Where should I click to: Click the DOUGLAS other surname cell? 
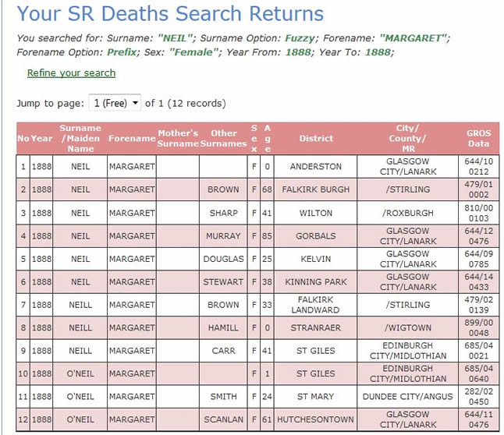[x=224, y=259]
